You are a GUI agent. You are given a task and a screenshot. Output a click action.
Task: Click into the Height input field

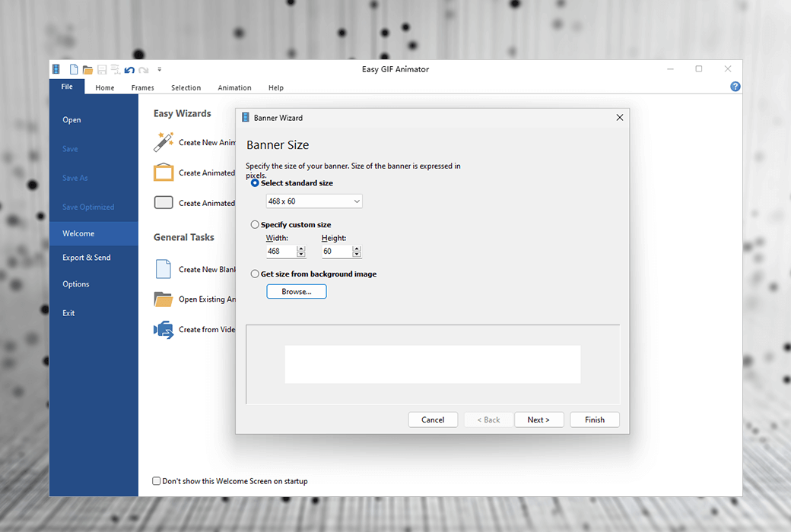click(x=336, y=251)
